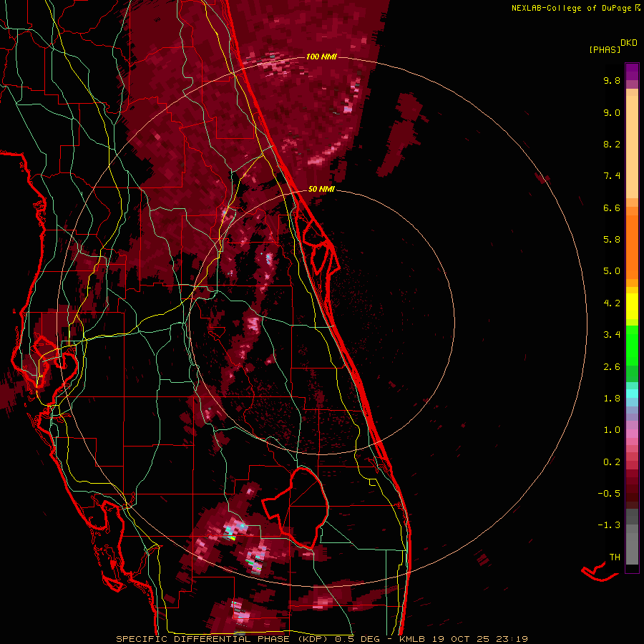Click the KMLB station identifier in the caption
644x644 pixels.
click(x=413, y=639)
